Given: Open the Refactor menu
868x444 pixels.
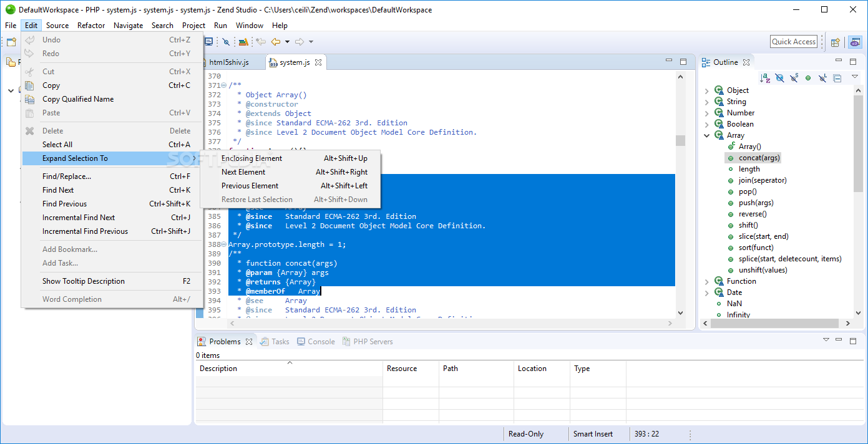Looking at the screenshot, I should tap(91, 26).
